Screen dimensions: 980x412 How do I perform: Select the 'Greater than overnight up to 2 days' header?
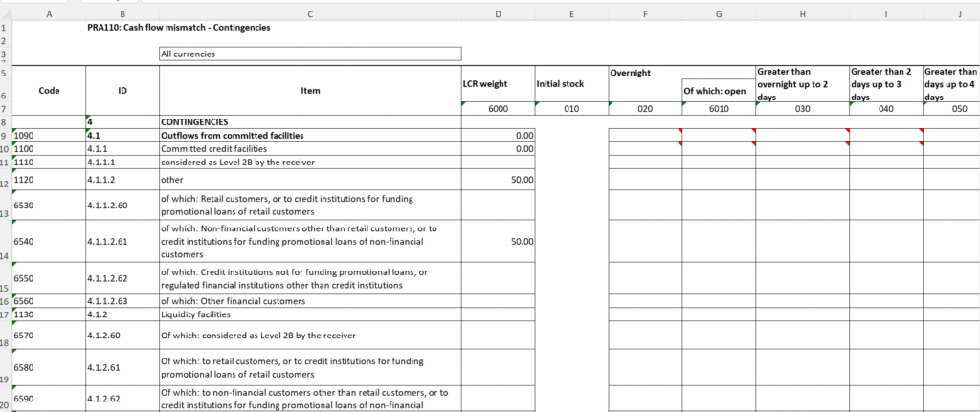click(802, 84)
